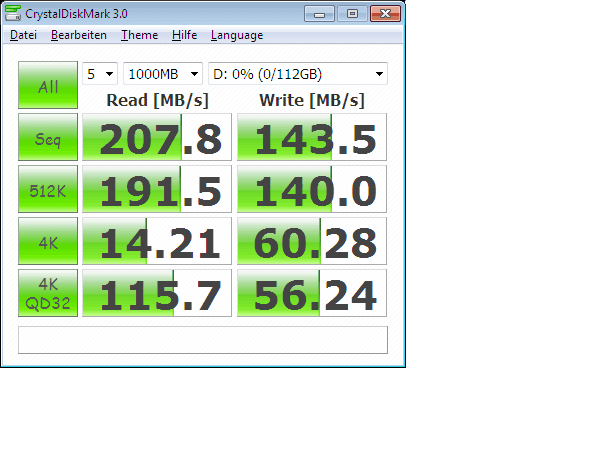Click the empty comment field at bottom
The width and height of the screenshot is (614, 460).
203,340
